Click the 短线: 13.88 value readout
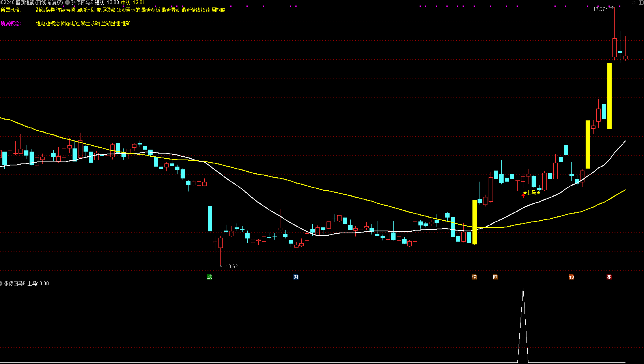This screenshot has height=364, width=644. point(107,2)
